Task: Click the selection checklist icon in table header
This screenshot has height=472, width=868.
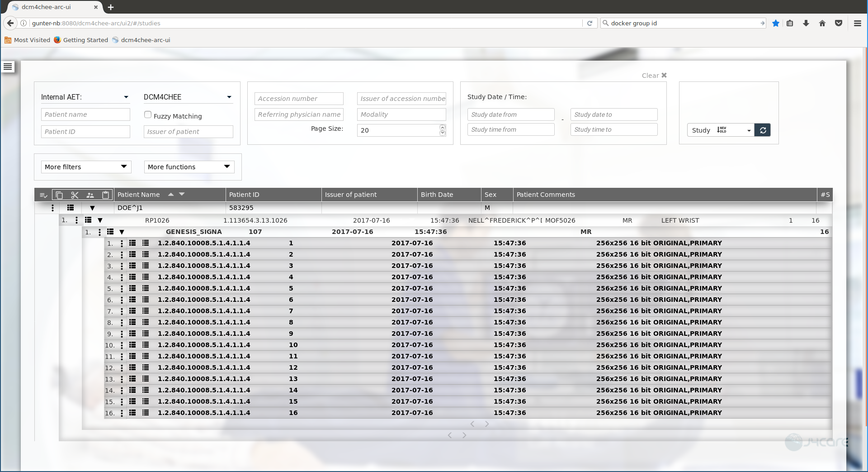Action: coord(43,195)
